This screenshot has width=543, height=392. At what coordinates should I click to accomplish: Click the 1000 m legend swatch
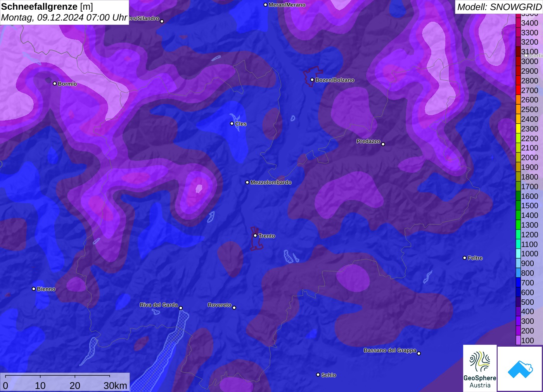[x=518, y=254]
